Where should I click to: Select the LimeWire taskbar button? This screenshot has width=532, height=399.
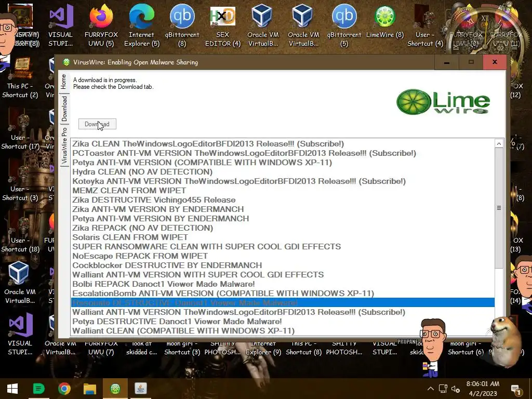pyautogui.click(x=115, y=389)
